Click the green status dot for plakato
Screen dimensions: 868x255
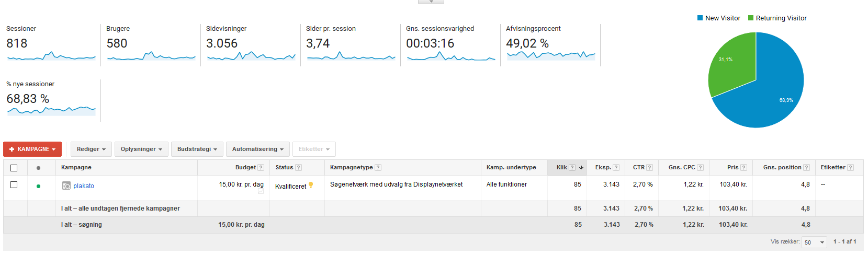pyautogui.click(x=38, y=186)
